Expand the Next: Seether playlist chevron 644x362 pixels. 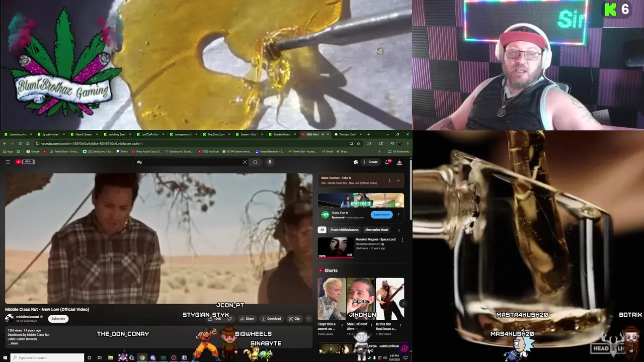tap(398, 180)
